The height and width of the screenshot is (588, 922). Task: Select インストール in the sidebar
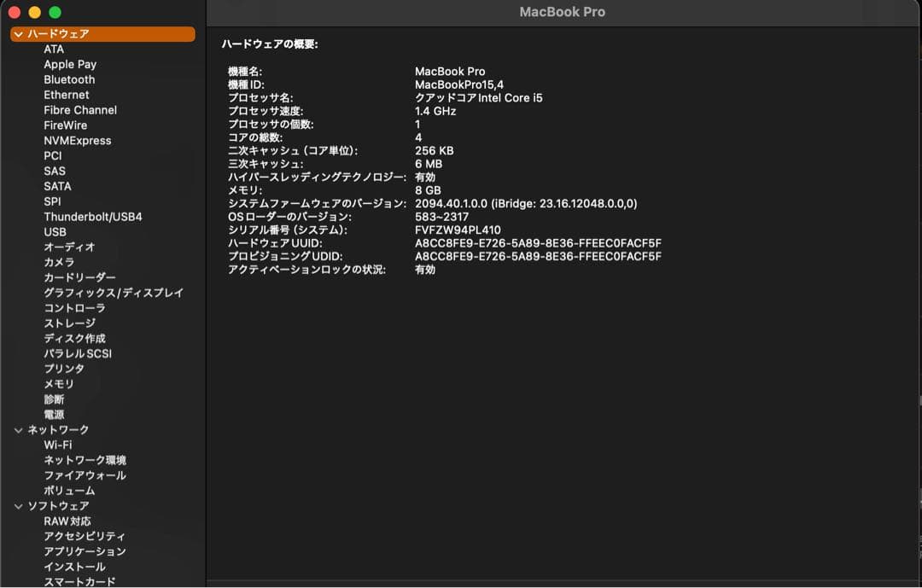click(74, 568)
